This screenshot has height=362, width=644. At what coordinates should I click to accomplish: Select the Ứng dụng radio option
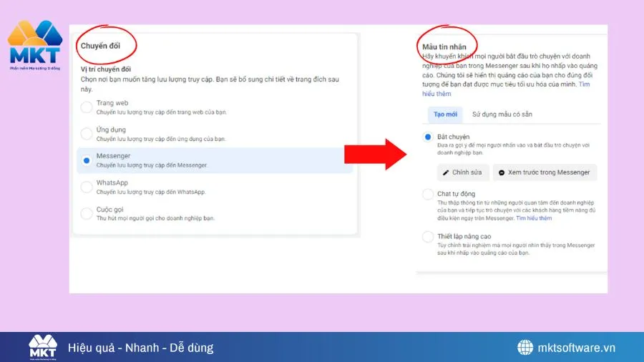[x=87, y=133]
